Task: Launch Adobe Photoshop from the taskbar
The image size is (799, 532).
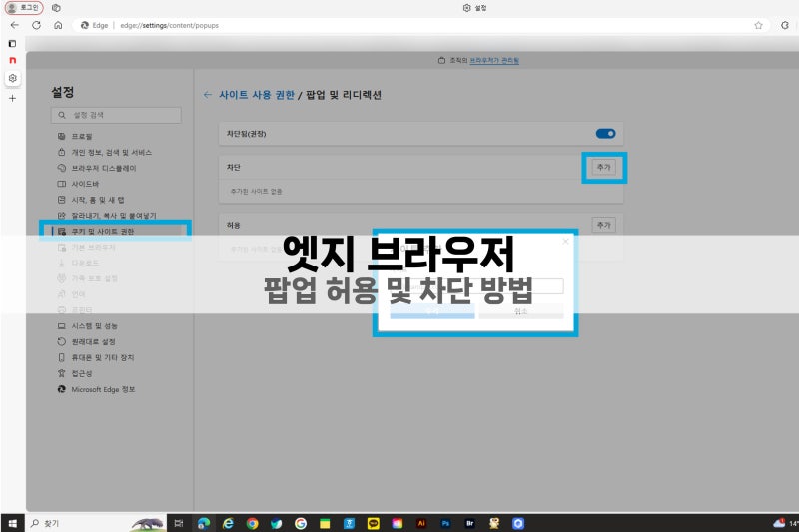Action: [445, 523]
